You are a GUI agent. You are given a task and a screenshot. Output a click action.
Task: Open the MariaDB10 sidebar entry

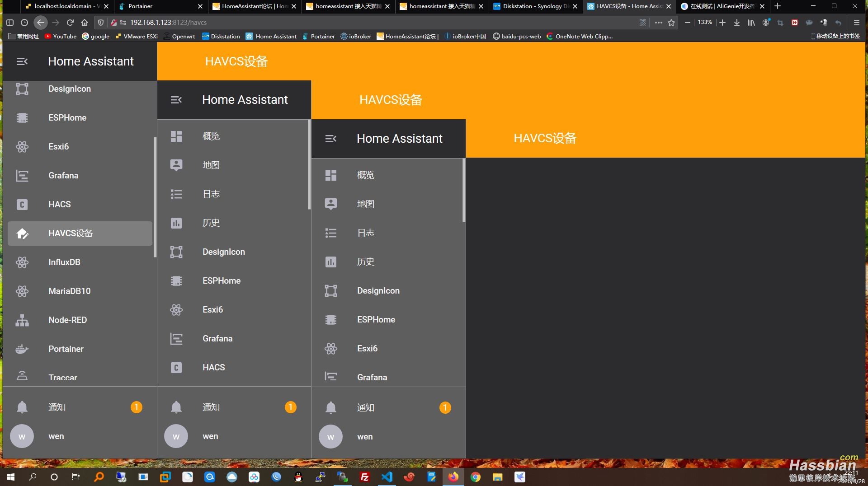[80, 291]
